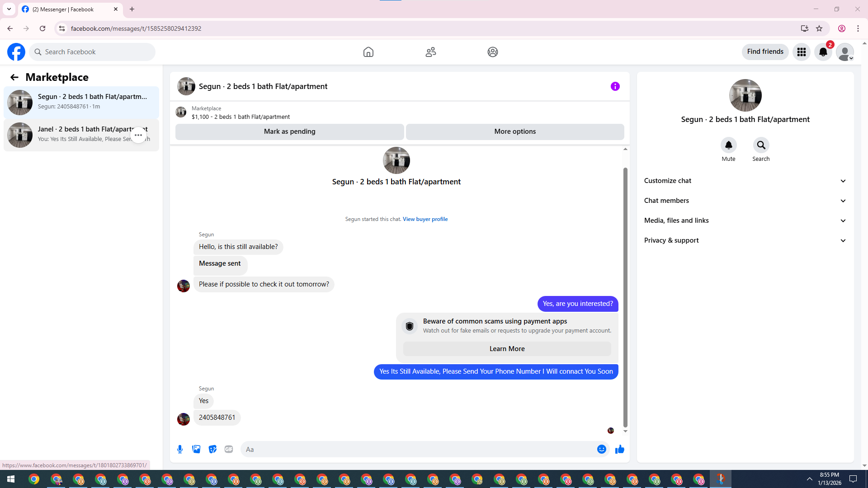
Task: Attach a file with the photo icon
Action: pyautogui.click(x=196, y=449)
